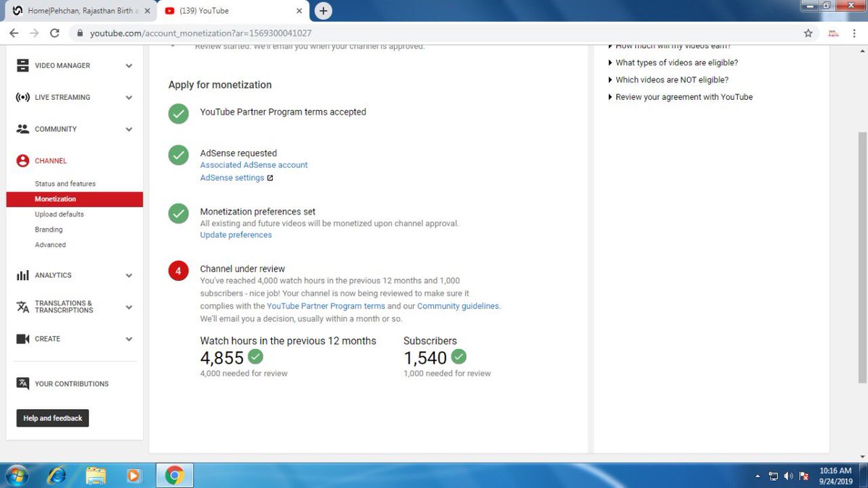Viewport: 868px width, 488px height.
Task: Switch to the Home|Pehchan Rajasthan Birth tab
Action: (80, 11)
